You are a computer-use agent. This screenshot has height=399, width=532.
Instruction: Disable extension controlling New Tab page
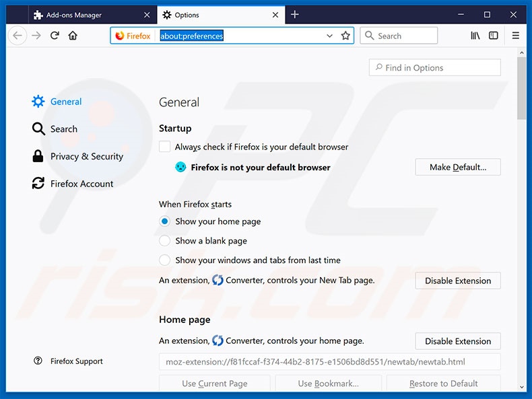click(x=457, y=281)
